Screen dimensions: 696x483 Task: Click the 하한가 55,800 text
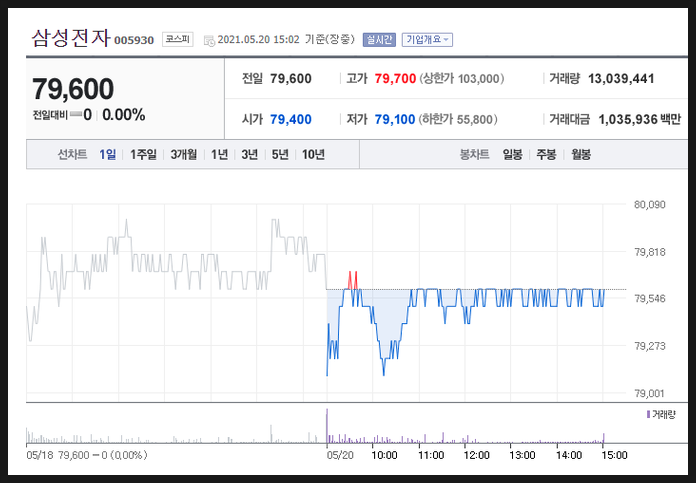458,119
